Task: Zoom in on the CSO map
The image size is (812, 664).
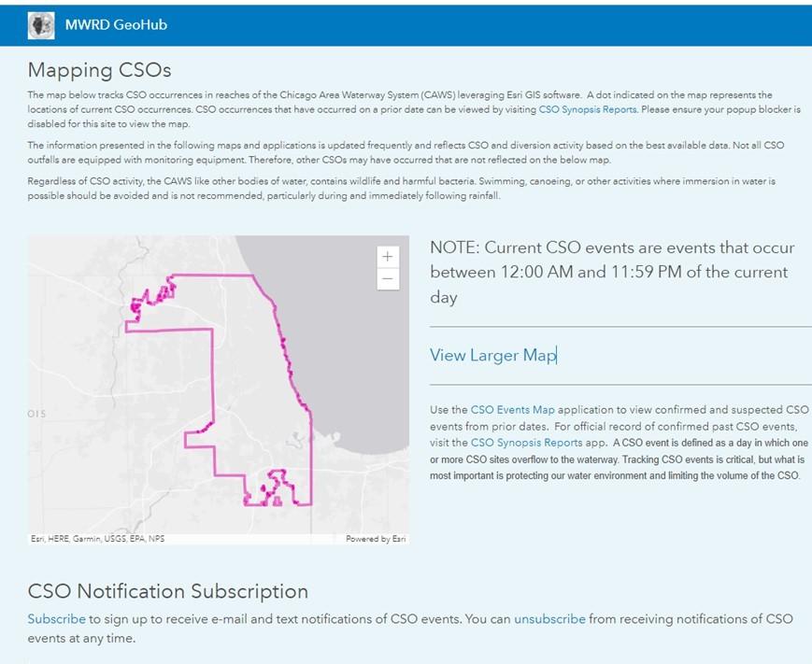Action: [x=388, y=256]
